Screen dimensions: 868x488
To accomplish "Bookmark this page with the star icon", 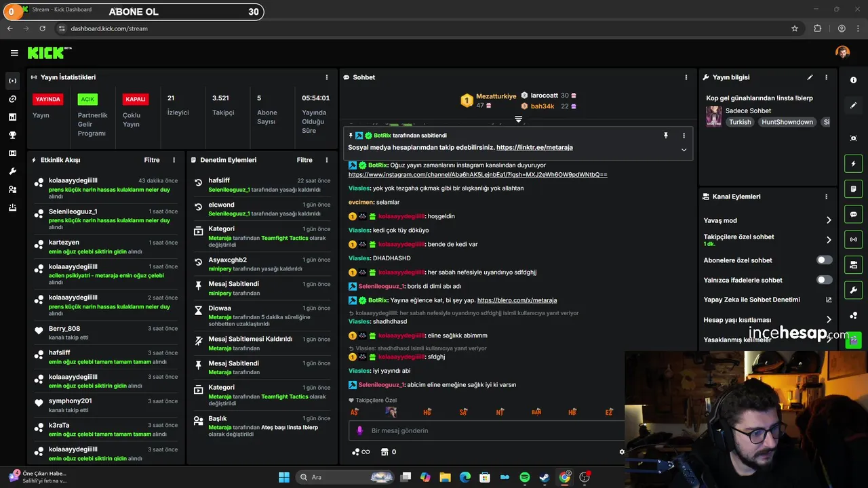I will [x=795, y=28].
